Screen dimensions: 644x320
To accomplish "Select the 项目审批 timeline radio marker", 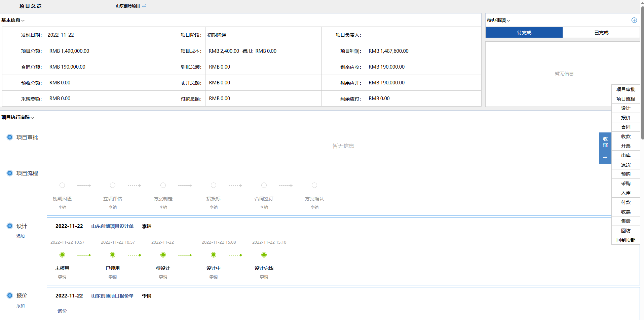I will coord(10,137).
